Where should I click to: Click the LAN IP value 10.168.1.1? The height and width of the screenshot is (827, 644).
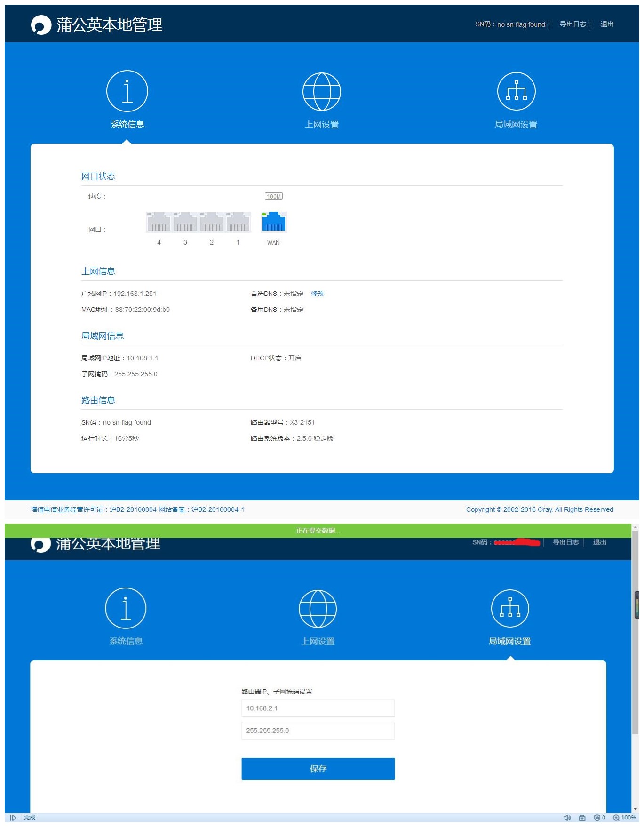(143, 358)
